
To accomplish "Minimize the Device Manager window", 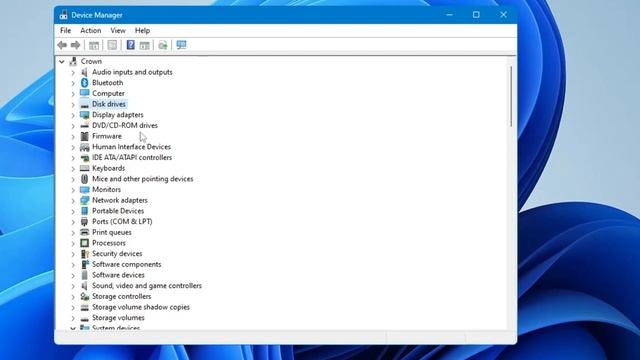I will coord(449,15).
